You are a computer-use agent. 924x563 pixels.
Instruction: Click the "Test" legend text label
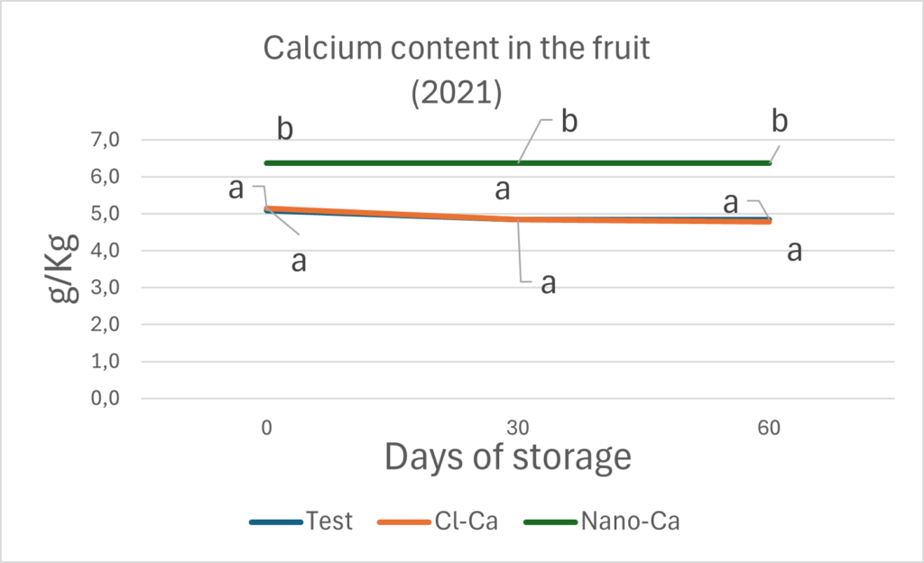click(329, 521)
